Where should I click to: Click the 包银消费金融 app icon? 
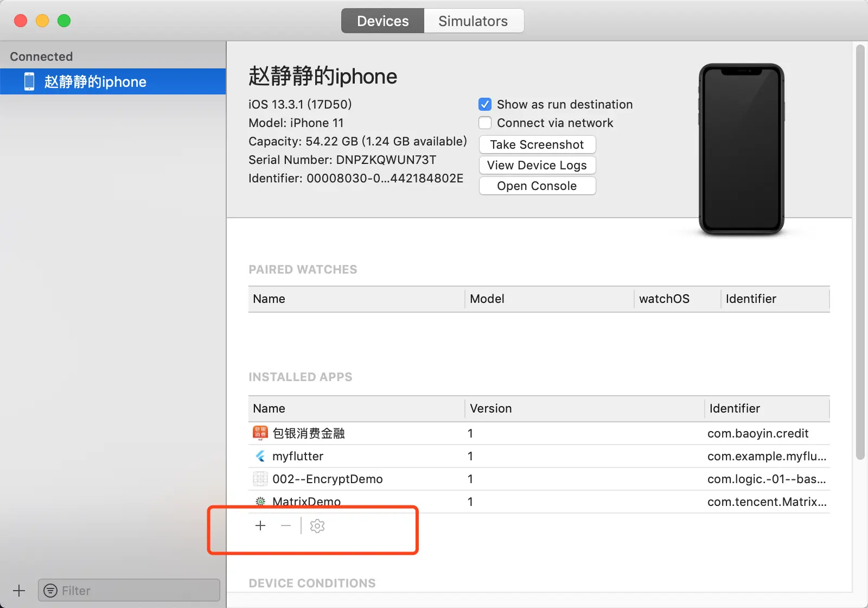(260, 433)
